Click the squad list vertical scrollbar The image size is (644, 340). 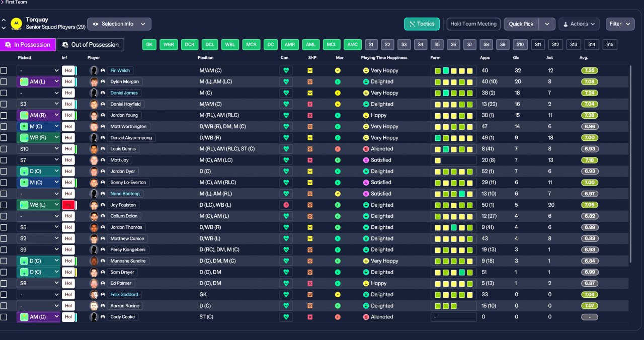[631, 163]
